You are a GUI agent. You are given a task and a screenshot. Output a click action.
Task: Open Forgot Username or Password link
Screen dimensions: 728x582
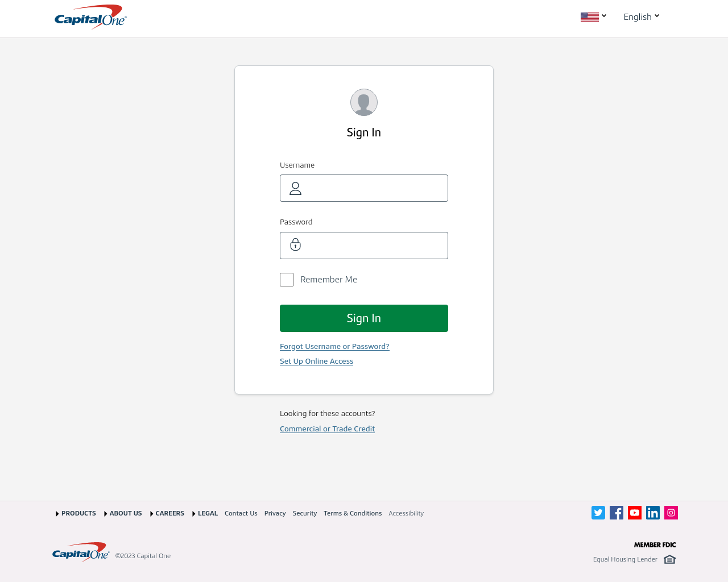point(334,346)
